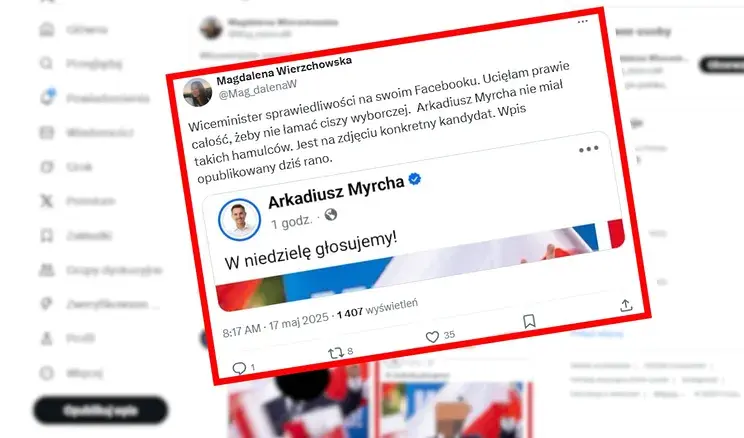744x438 pixels.
Task: Open the blurred tweet more options at top
Action: click(x=583, y=21)
